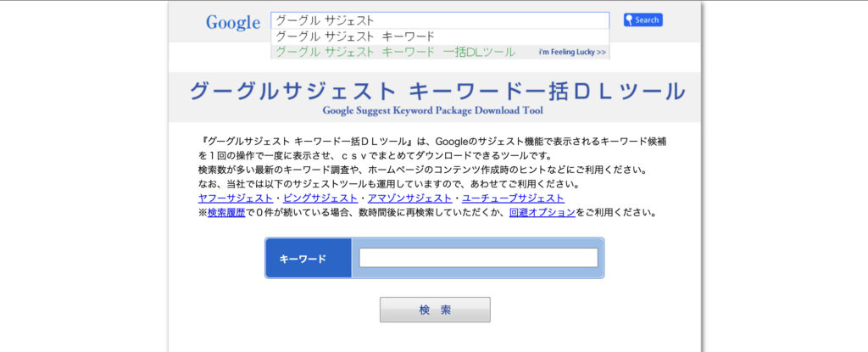868x352 pixels.
Task: Click the i'm Feeling Lucky >> link
Action: click(x=572, y=52)
